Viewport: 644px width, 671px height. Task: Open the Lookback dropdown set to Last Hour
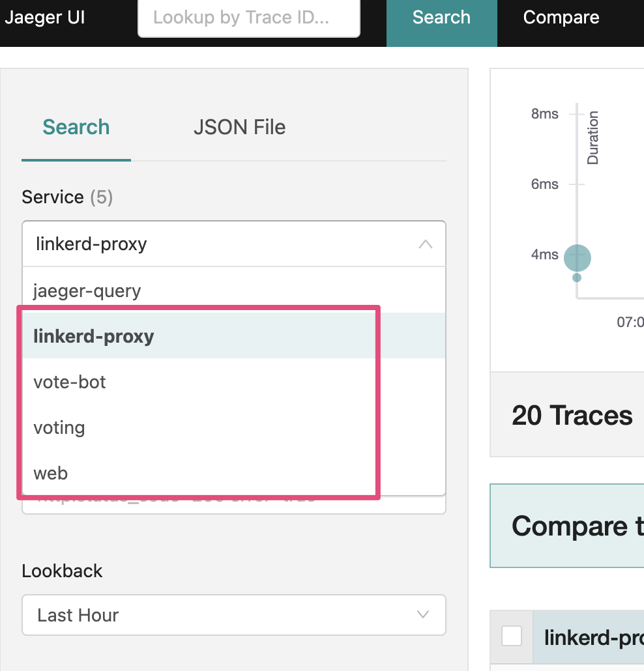coord(234,615)
